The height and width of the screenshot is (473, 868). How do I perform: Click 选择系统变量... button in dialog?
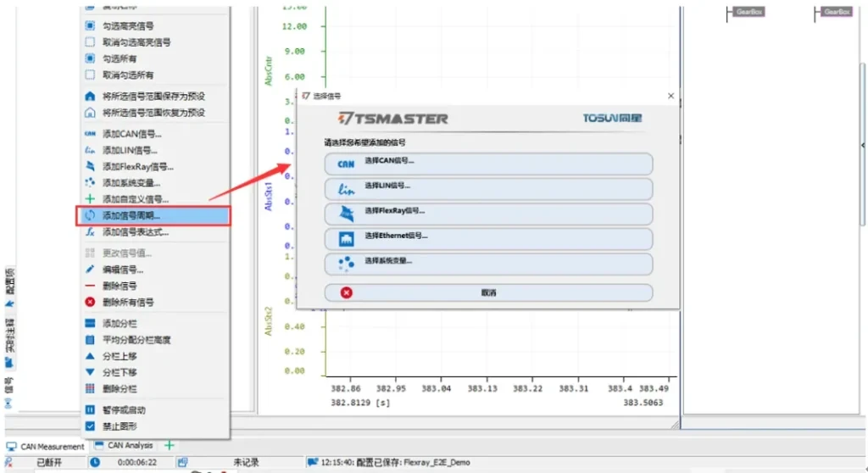click(x=488, y=264)
